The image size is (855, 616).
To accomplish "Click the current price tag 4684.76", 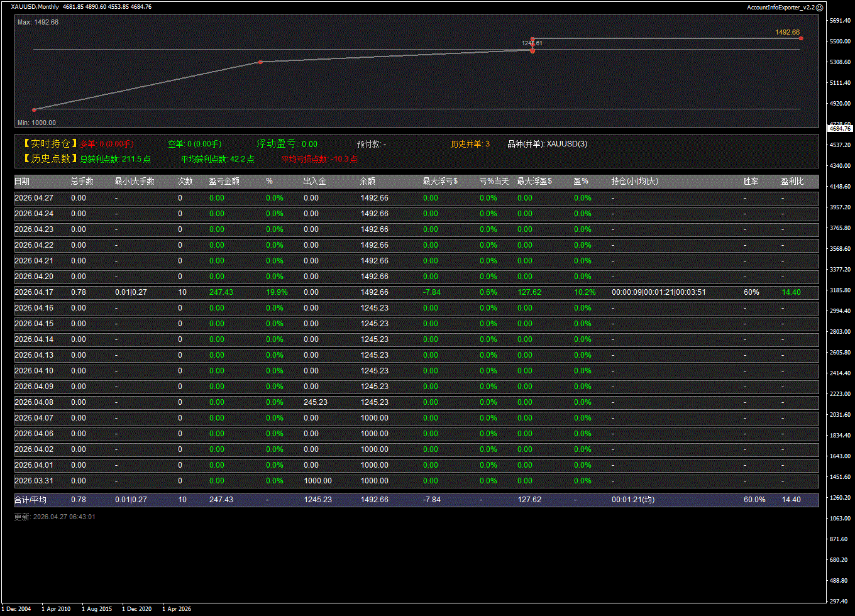I will point(839,128).
